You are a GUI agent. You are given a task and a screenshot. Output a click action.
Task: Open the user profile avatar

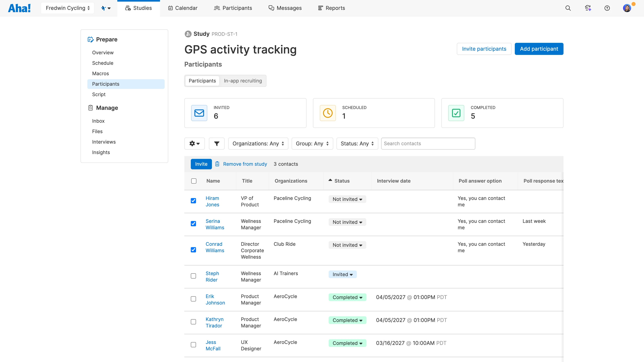tap(627, 8)
